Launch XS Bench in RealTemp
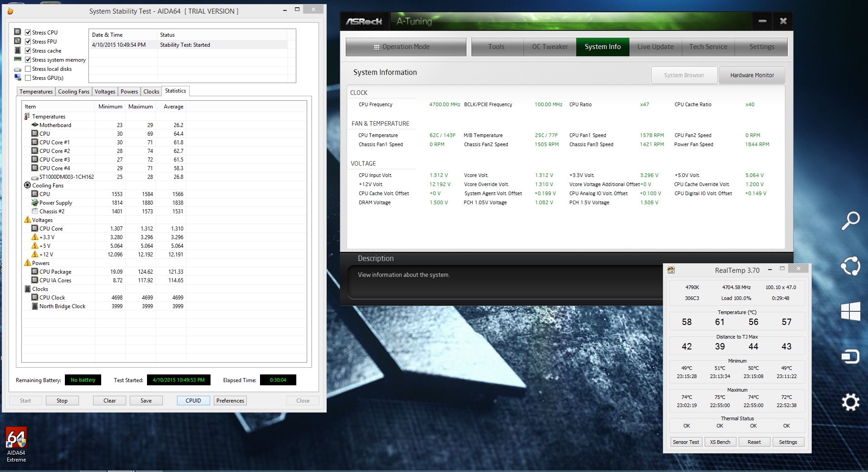This screenshot has width=868, height=472. coord(720,442)
